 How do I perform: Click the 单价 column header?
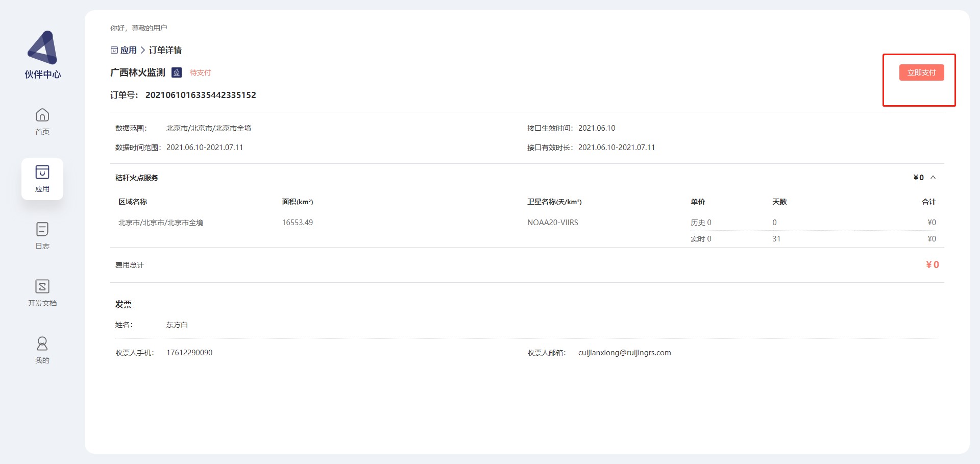(x=698, y=202)
